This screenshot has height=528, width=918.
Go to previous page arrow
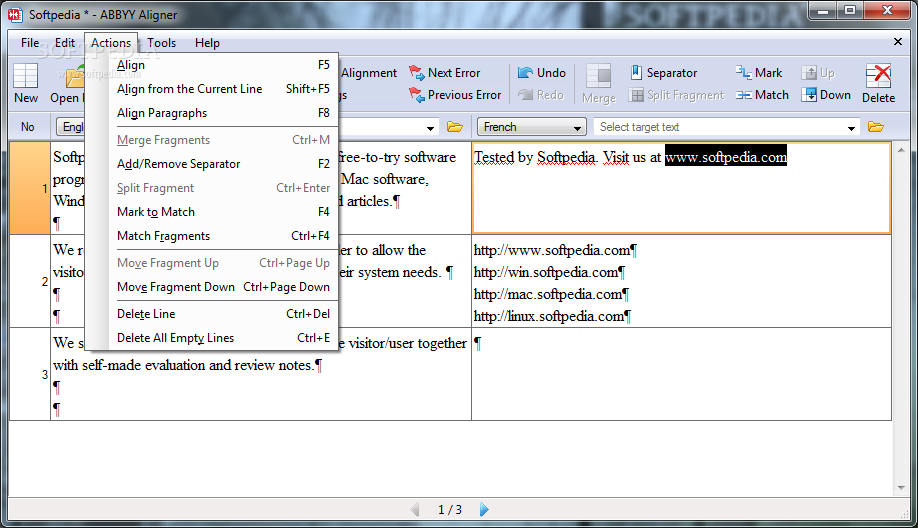point(415,510)
